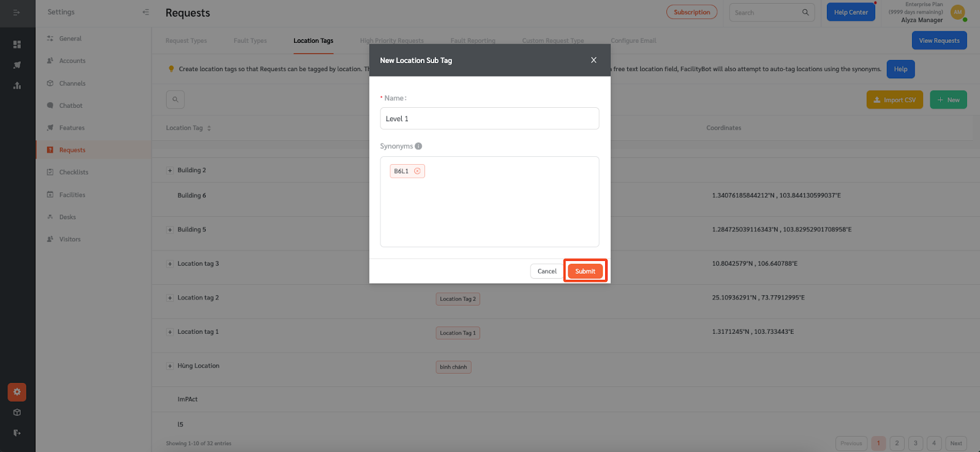Open the cube icon in left rail

pyautogui.click(x=17, y=412)
